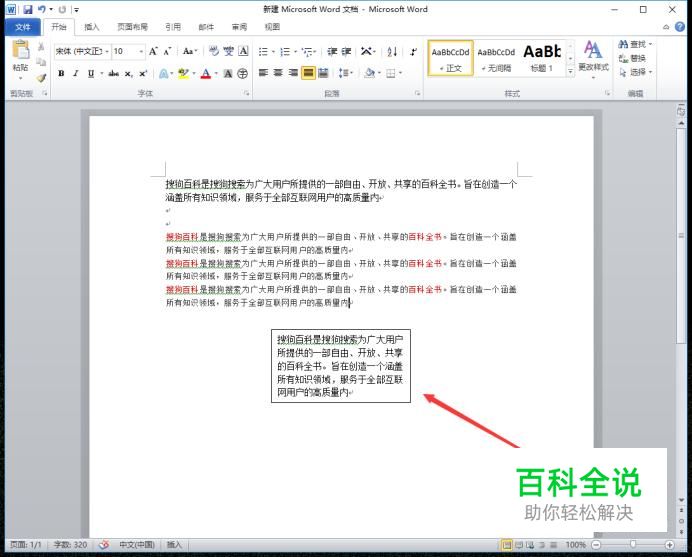Click the Phonetic Guide icon
This screenshot has height=557, width=692.
(x=228, y=51)
